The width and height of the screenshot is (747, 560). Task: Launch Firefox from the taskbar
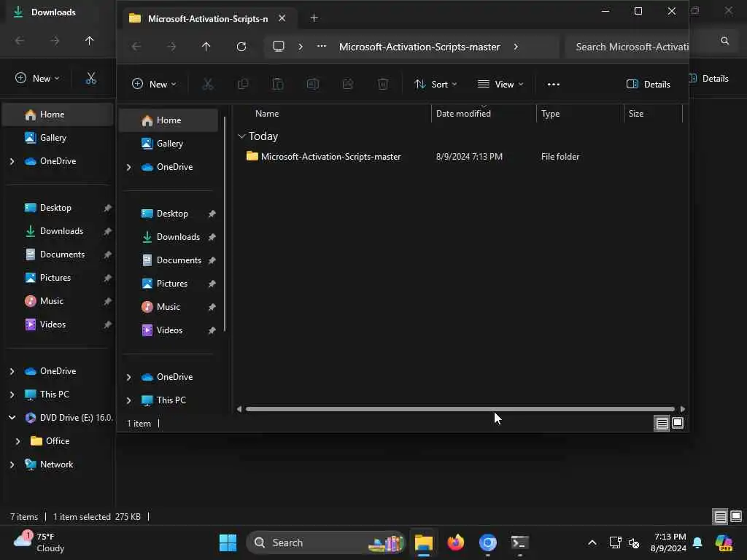pos(455,542)
